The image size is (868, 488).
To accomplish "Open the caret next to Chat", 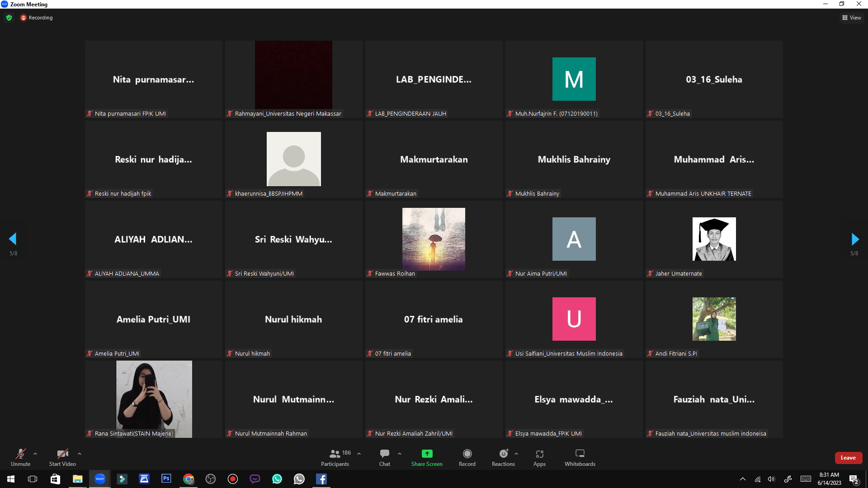I will click(400, 454).
